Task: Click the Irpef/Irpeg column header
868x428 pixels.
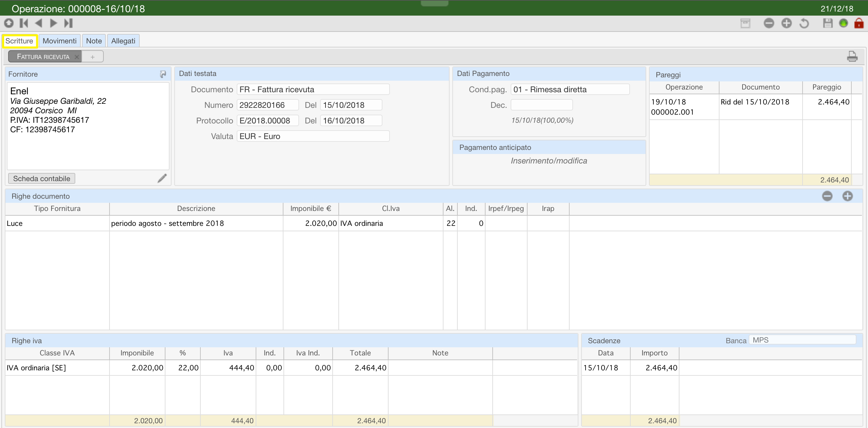Action: tap(506, 209)
